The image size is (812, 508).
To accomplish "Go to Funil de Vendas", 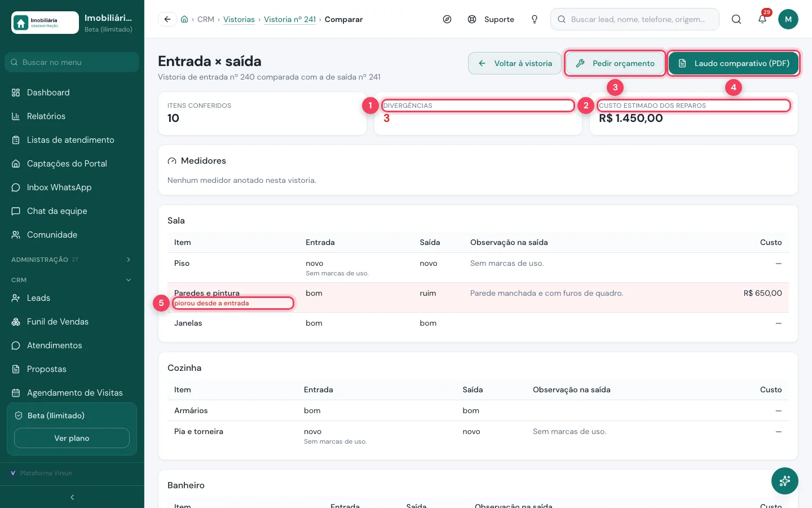I will click(x=72, y=322).
